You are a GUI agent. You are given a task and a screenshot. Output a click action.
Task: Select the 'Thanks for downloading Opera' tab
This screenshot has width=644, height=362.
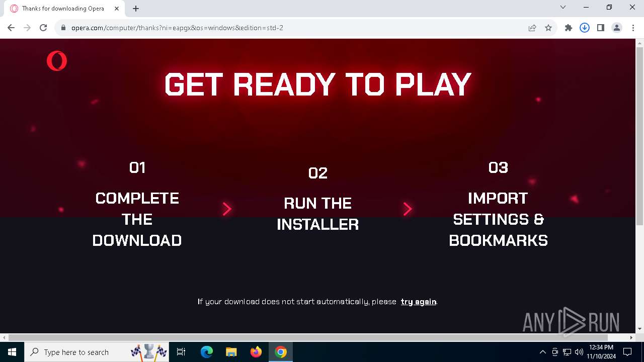[x=64, y=9]
